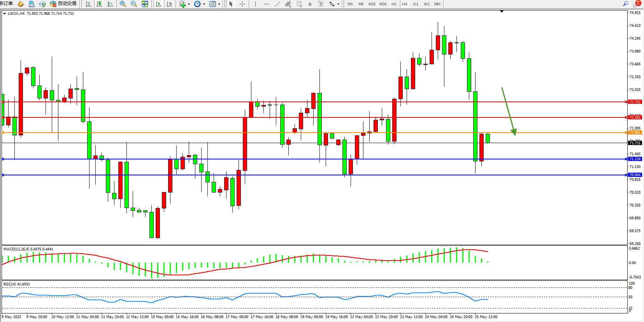The height and width of the screenshot is (322, 644).
Task: Expand the indicators list dropdown arrow
Action: click(x=189, y=4)
